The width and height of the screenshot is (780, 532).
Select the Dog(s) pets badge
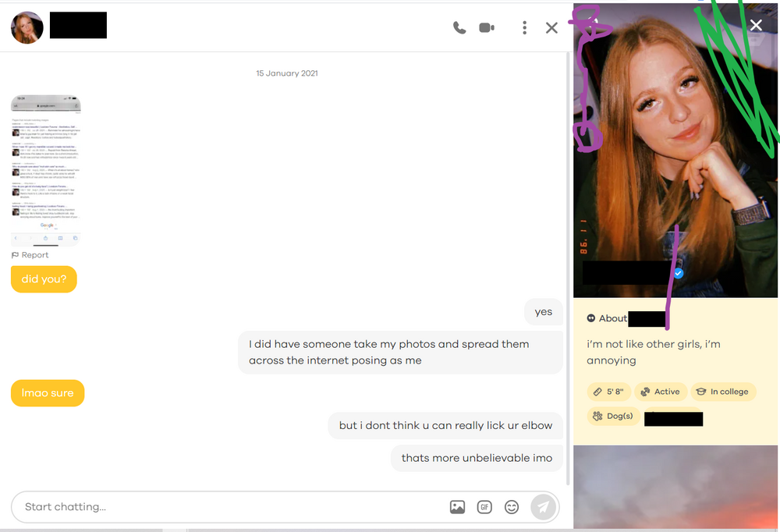pos(613,417)
